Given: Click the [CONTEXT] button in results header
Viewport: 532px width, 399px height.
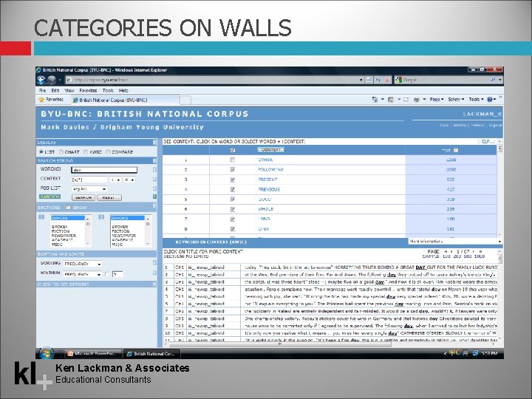Looking at the screenshot, I should tap(270, 149).
